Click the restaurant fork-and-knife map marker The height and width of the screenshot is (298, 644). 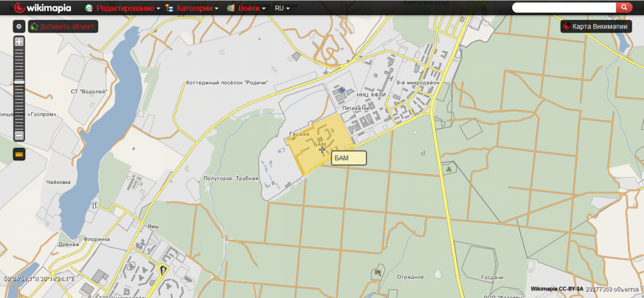(95, 204)
